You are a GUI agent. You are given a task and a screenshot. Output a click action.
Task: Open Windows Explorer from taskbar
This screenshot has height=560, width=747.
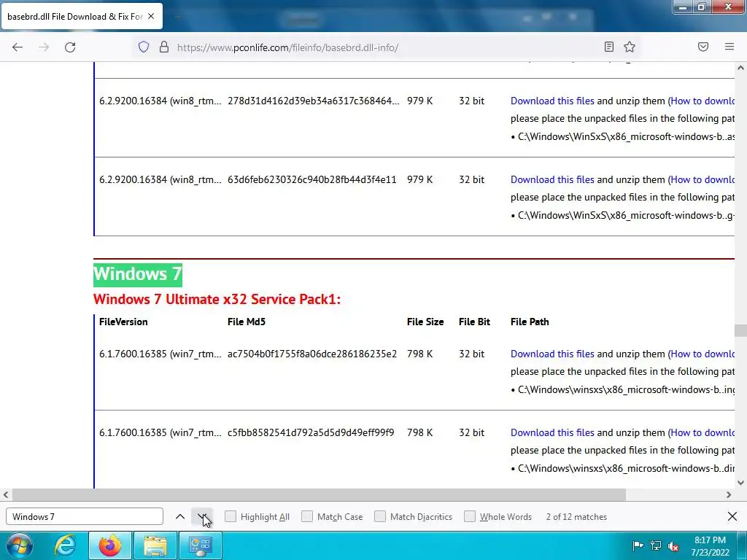pos(155,545)
